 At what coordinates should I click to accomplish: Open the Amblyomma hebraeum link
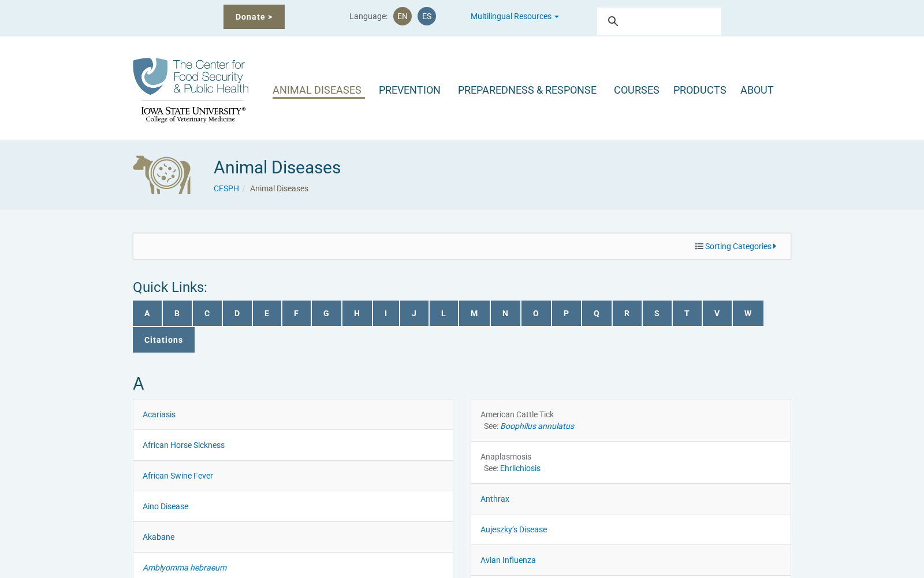coord(185,568)
